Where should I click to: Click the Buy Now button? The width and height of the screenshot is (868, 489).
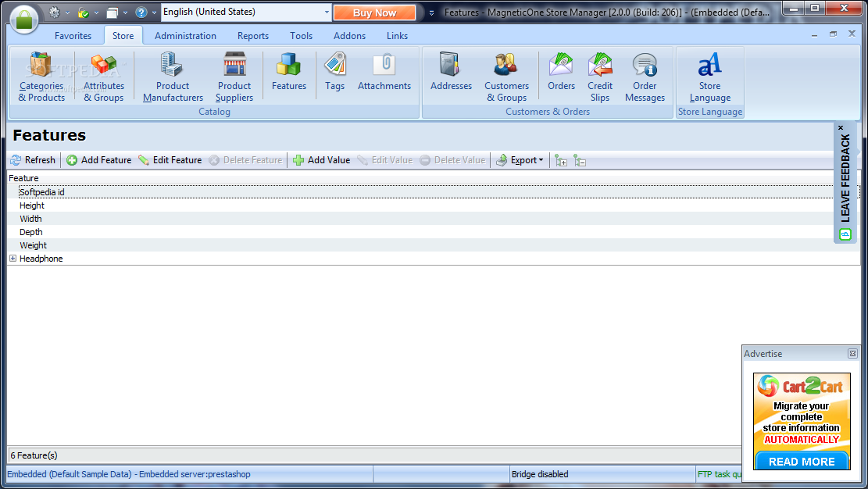[375, 12]
